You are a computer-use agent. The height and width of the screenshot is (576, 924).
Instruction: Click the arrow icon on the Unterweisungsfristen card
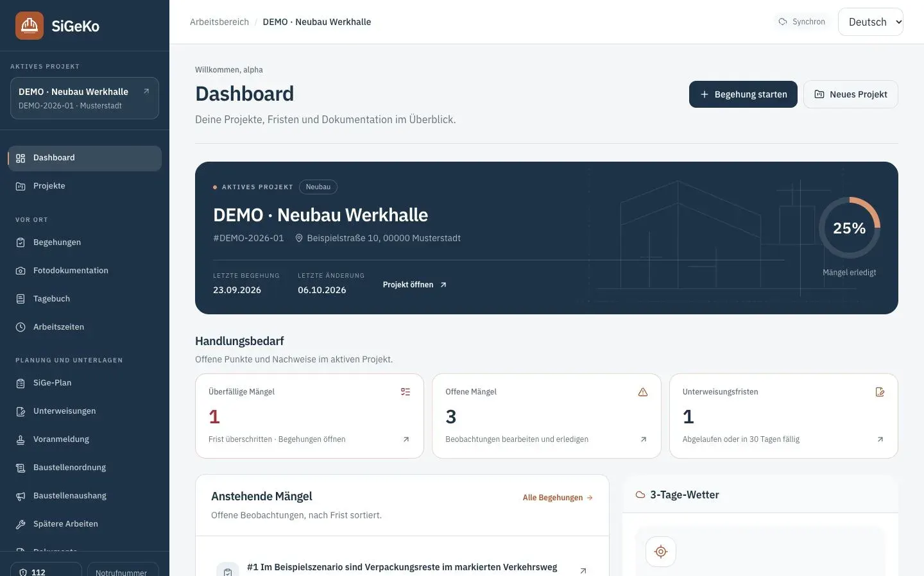point(880,439)
